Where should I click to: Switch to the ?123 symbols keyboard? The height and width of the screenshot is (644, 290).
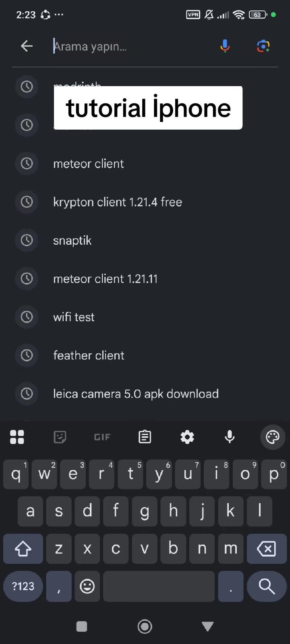[x=23, y=586]
